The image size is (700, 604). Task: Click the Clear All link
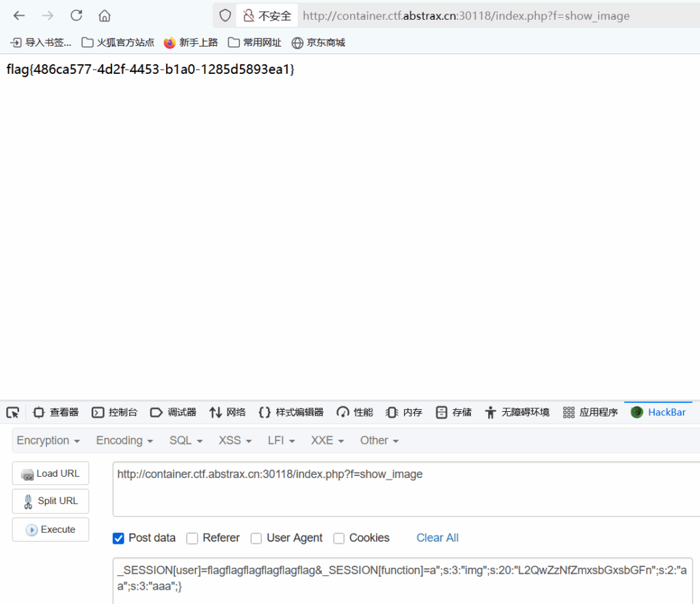click(x=437, y=538)
